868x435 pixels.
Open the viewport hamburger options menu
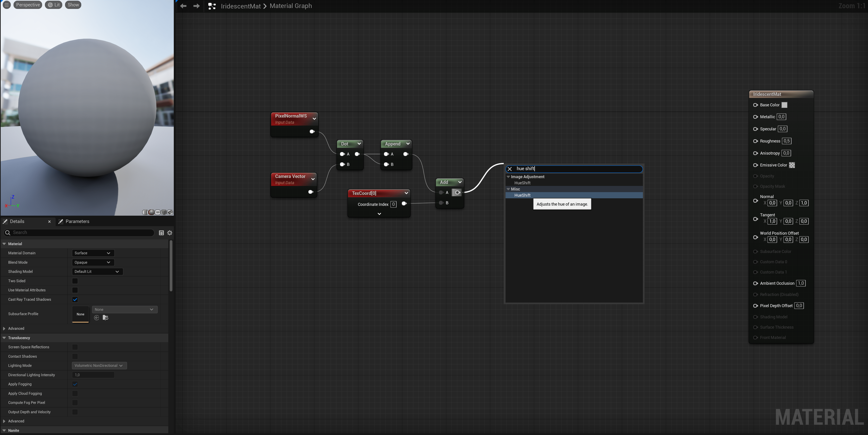tap(6, 5)
